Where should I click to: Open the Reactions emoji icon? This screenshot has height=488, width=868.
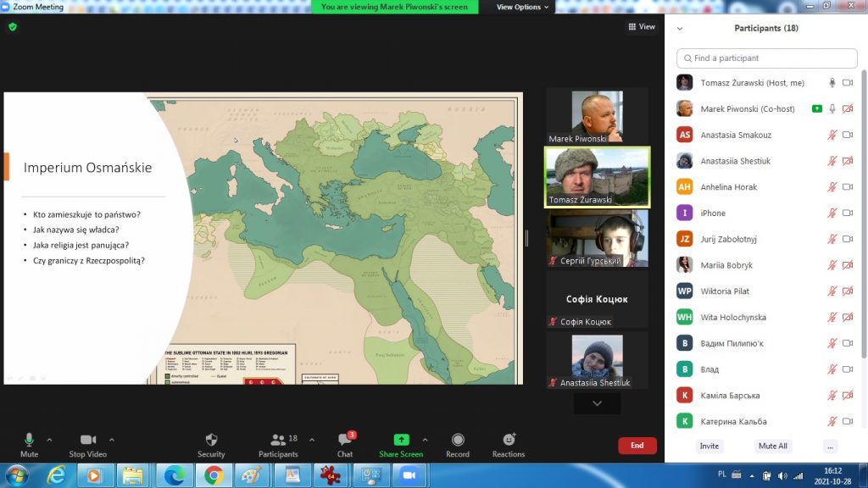509,441
